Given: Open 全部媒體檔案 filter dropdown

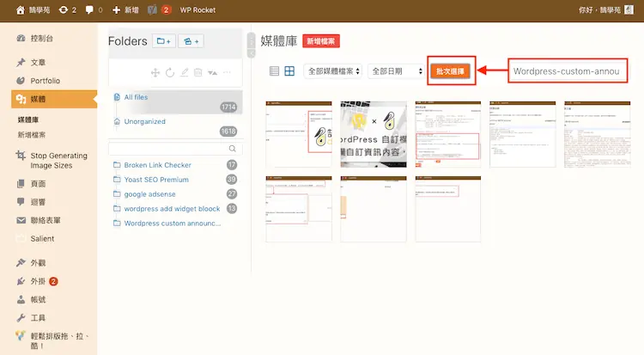Looking at the screenshot, I should [332, 71].
